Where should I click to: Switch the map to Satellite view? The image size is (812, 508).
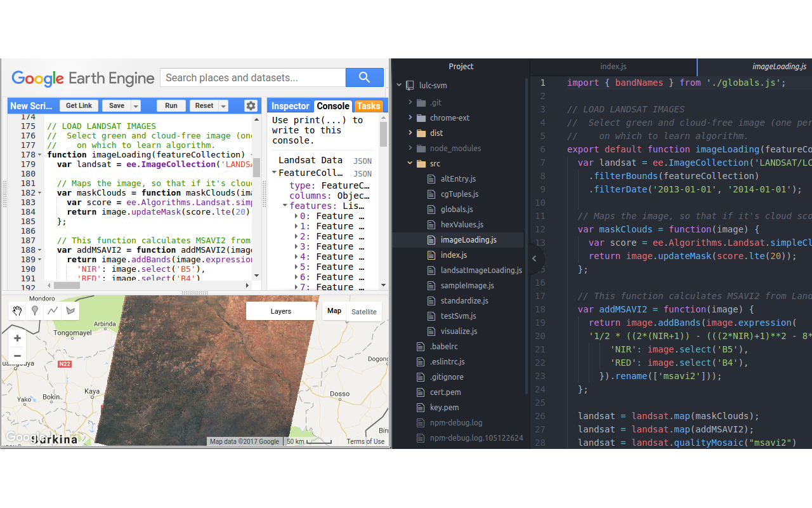364,311
